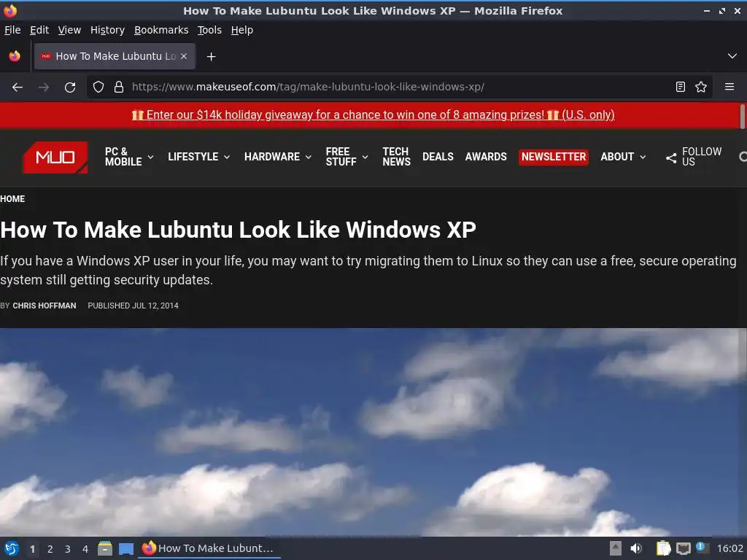Bookmark this page with the star icon
The height and width of the screenshot is (560, 747).
click(x=701, y=87)
